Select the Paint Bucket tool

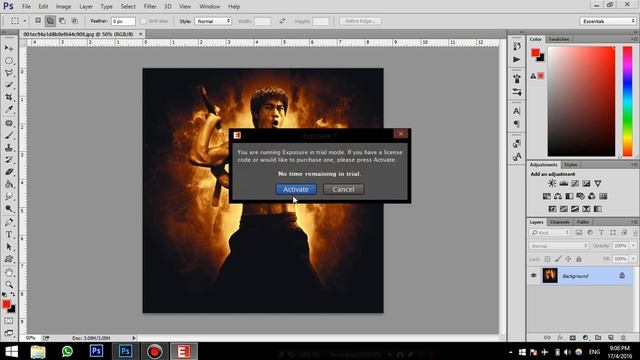(x=9, y=184)
